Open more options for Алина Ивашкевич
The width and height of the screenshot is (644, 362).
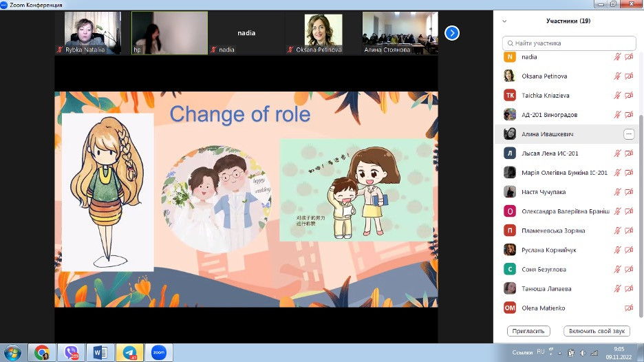tap(628, 134)
